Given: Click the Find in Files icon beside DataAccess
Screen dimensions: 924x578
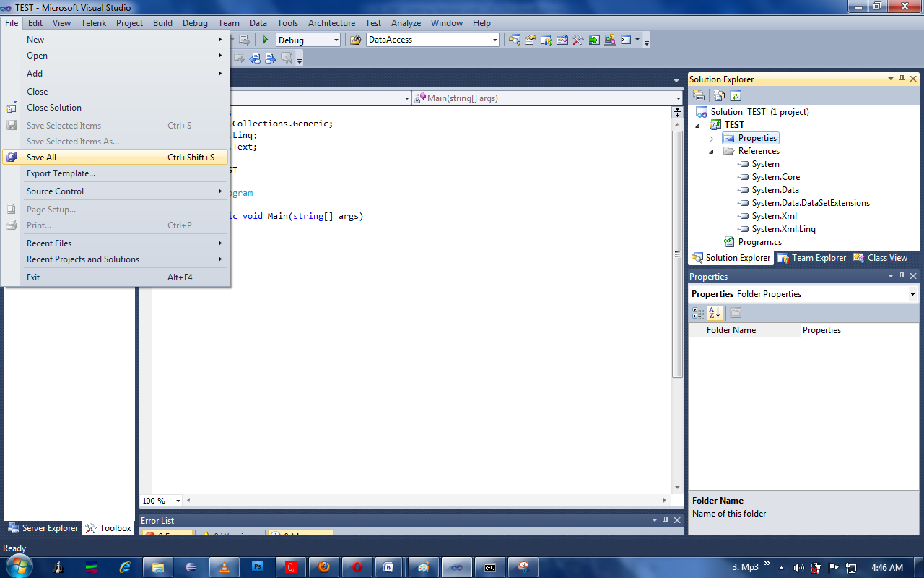Looking at the screenshot, I should 355,40.
